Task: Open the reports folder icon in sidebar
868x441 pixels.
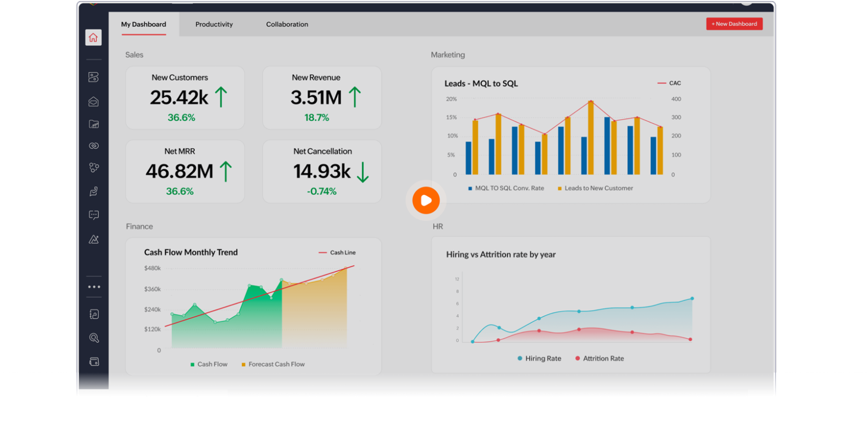Action: (93, 124)
